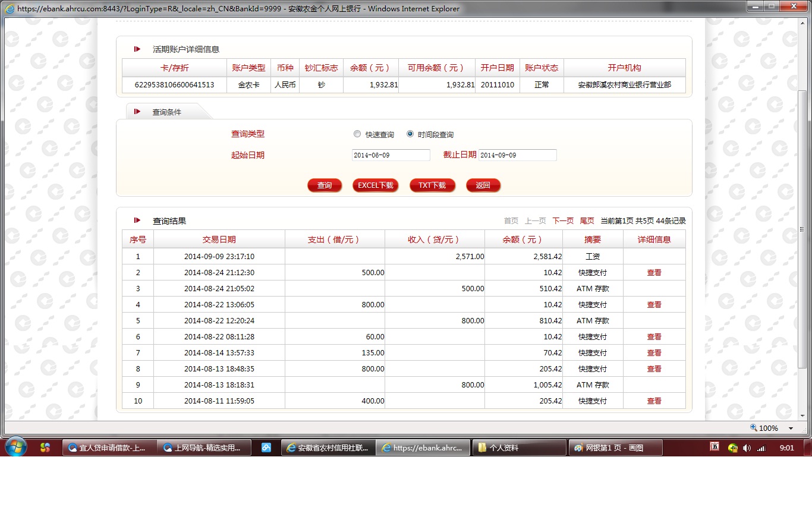Open the input method tray icon
The image size is (812, 520).
click(715, 447)
